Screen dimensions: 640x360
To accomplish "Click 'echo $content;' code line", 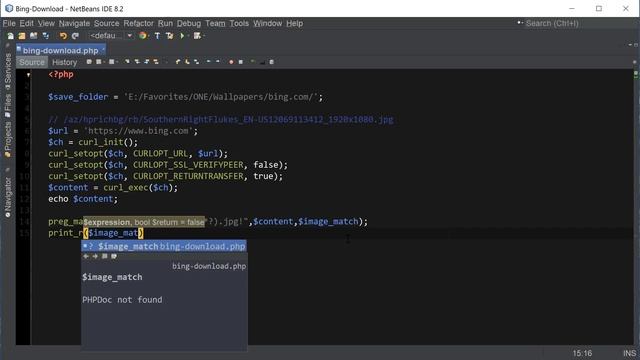I will click(83, 199).
